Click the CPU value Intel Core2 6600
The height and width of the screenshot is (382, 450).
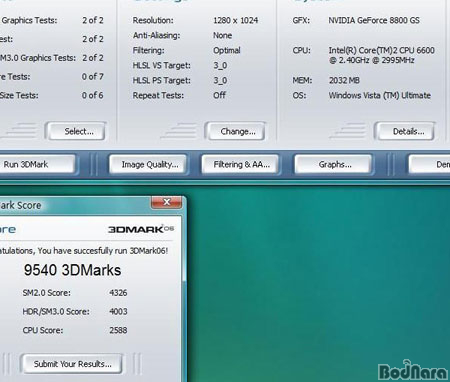pos(382,55)
